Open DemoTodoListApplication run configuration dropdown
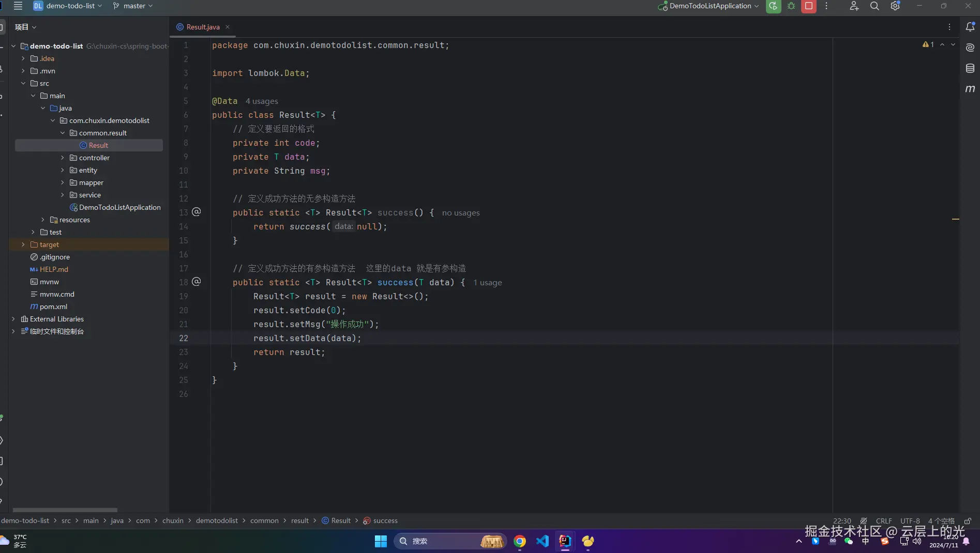The height and width of the screenshot is (553, 980). point(710,6)
